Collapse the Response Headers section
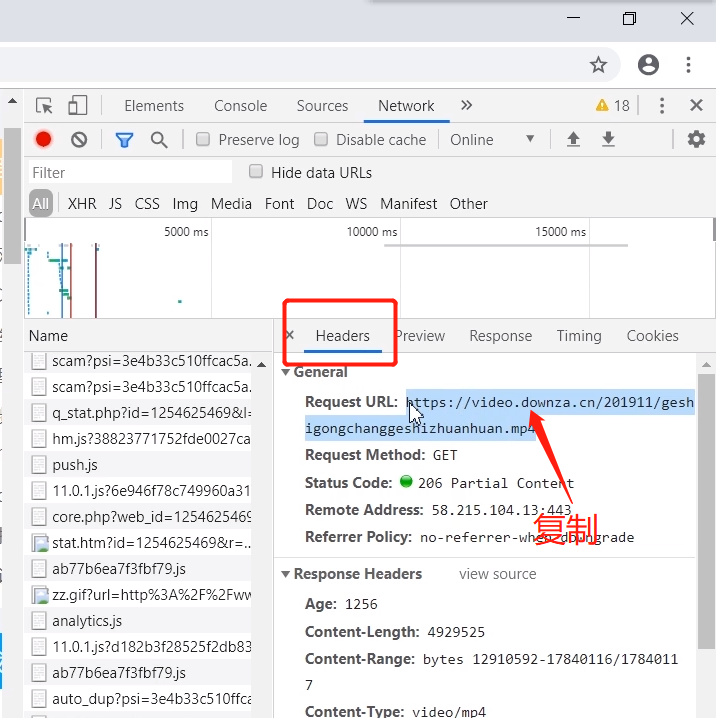Viewport: 716px width, 718px height. point(286,574)
